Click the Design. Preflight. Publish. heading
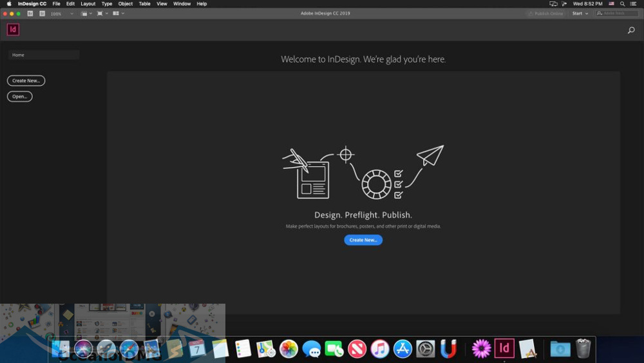This screenshot has height=363, width=644. 363,215
